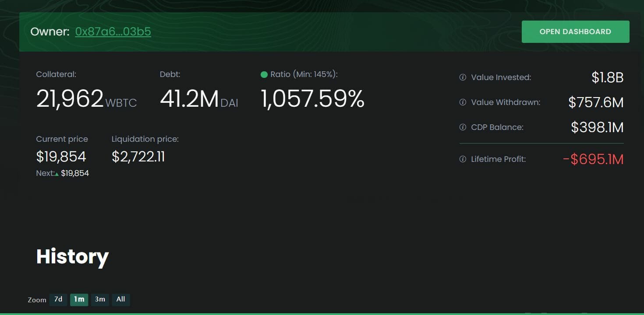Click the $2,722.11 liquidation price
This screenshot has width=644, height=315.
[138, 157]
